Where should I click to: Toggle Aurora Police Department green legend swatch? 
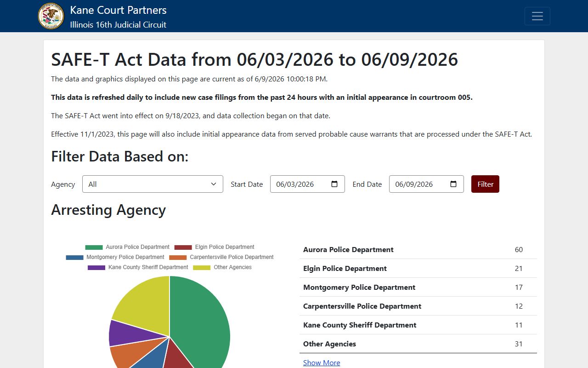[94, 247]
